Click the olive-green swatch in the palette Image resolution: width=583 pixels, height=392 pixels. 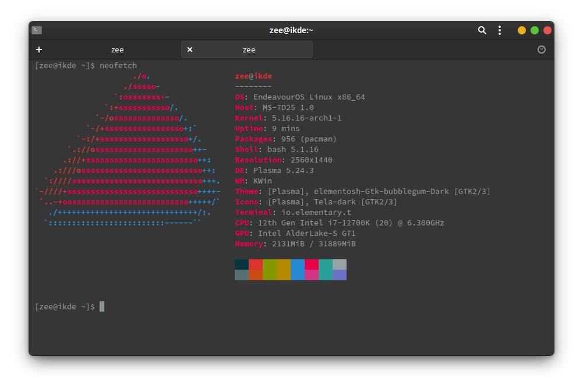(269, 269)
